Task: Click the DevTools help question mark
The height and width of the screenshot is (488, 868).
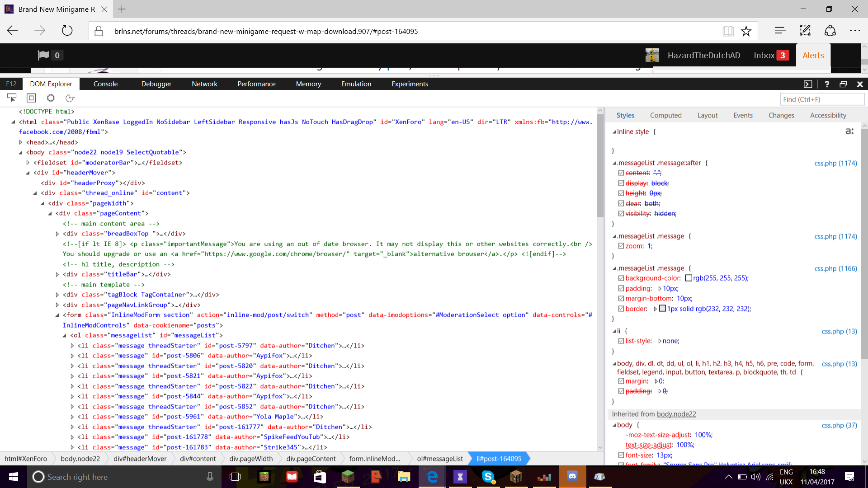Action: pyautogui.click(x=827, y=84)
